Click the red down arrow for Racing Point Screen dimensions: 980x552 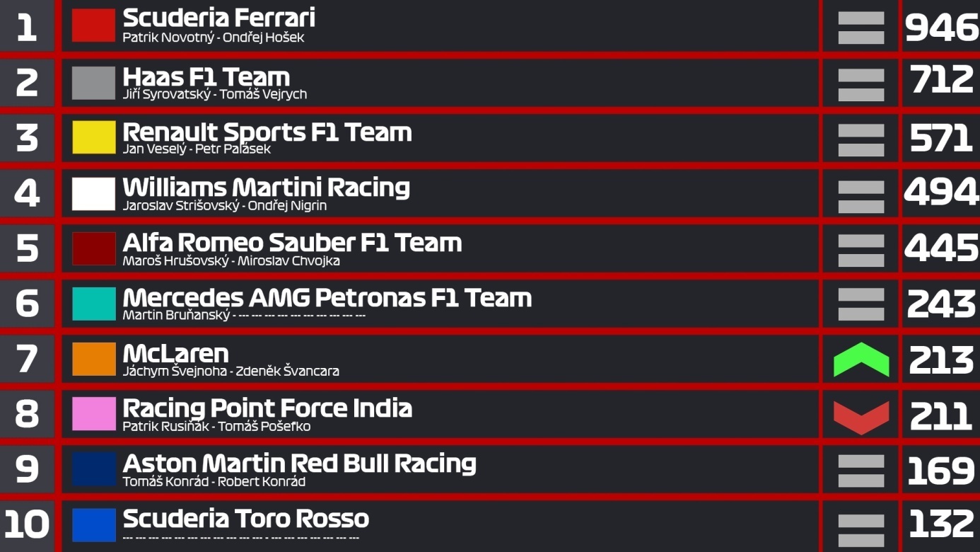861,418
